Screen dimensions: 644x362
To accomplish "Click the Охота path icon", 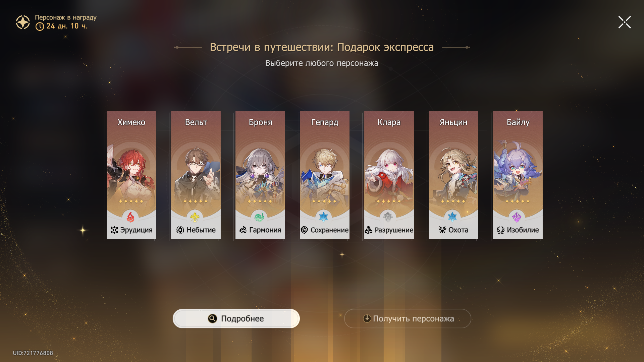I will coord(442,230).
